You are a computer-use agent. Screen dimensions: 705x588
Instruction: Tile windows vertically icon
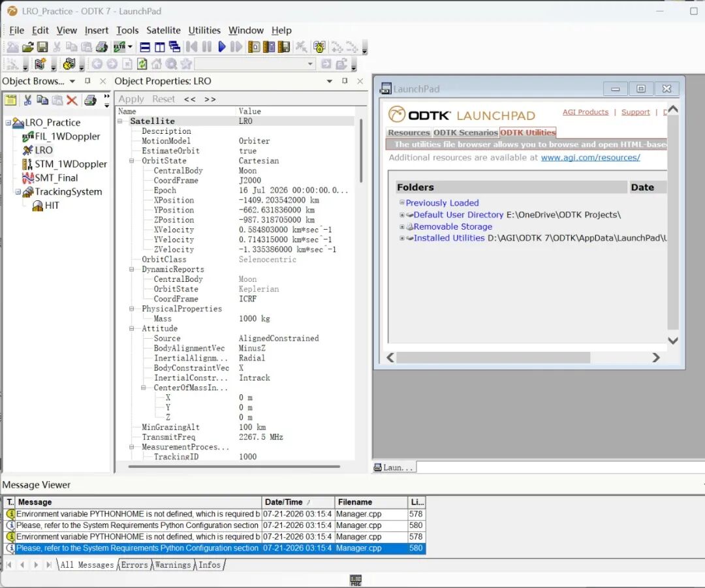(x=160, y=47)
